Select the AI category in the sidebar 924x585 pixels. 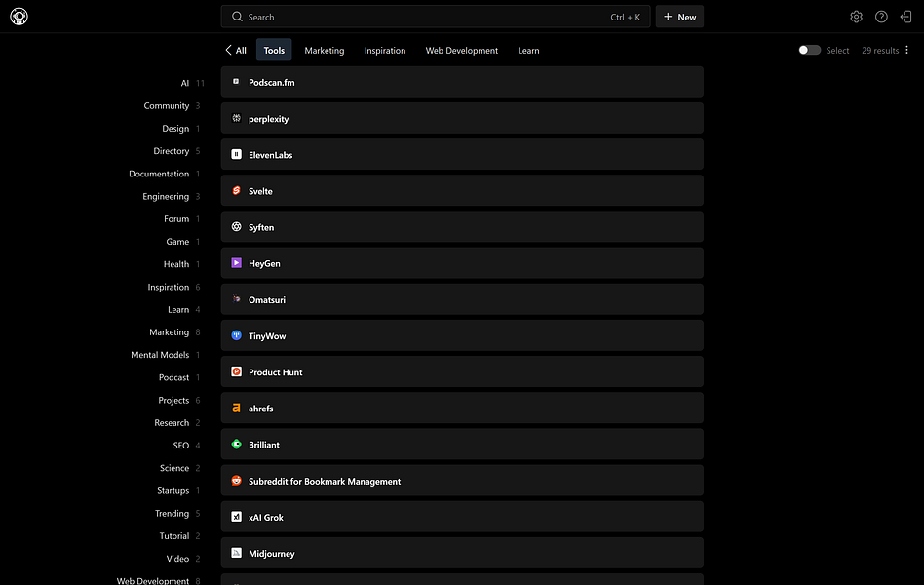(x=184, y=83)
